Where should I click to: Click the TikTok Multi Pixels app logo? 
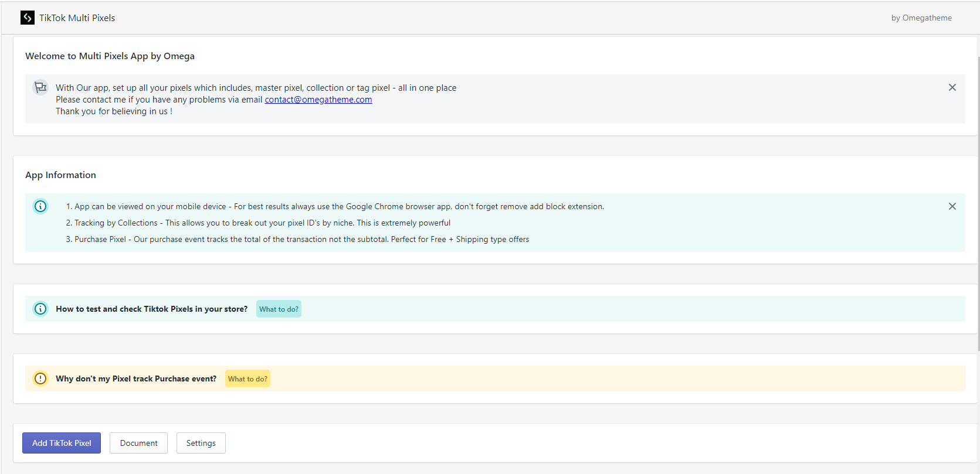[27, 18]
